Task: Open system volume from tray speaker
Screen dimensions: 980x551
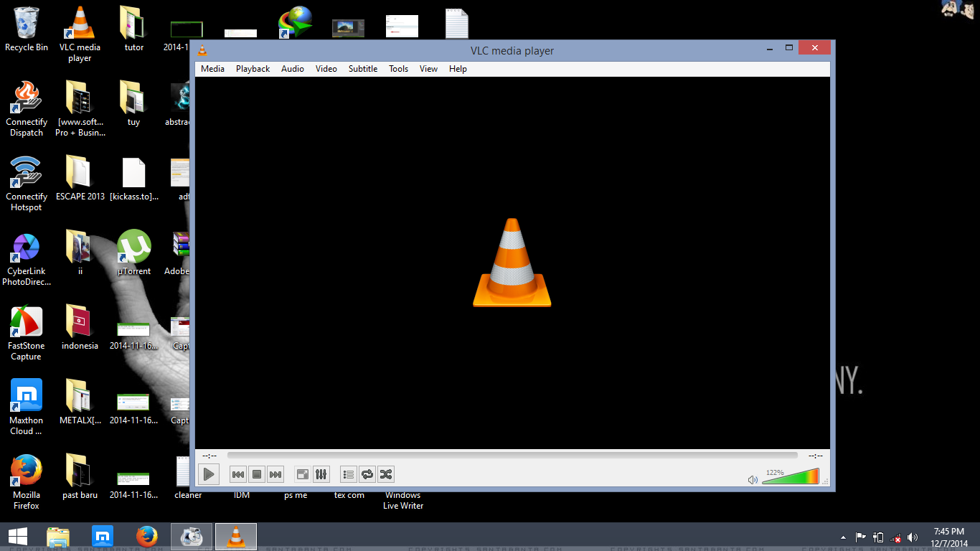Action: pos(913,537)
